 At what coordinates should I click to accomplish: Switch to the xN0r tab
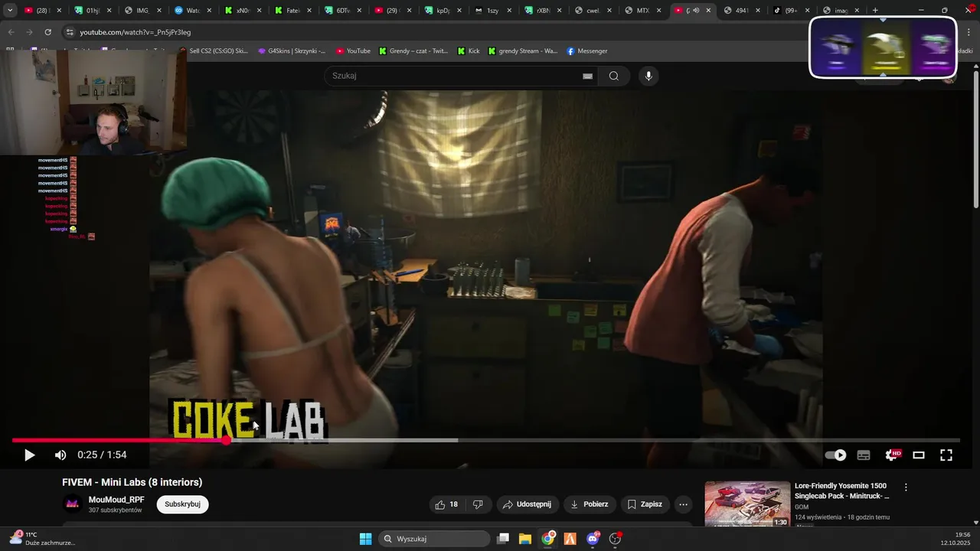(243, 11)
